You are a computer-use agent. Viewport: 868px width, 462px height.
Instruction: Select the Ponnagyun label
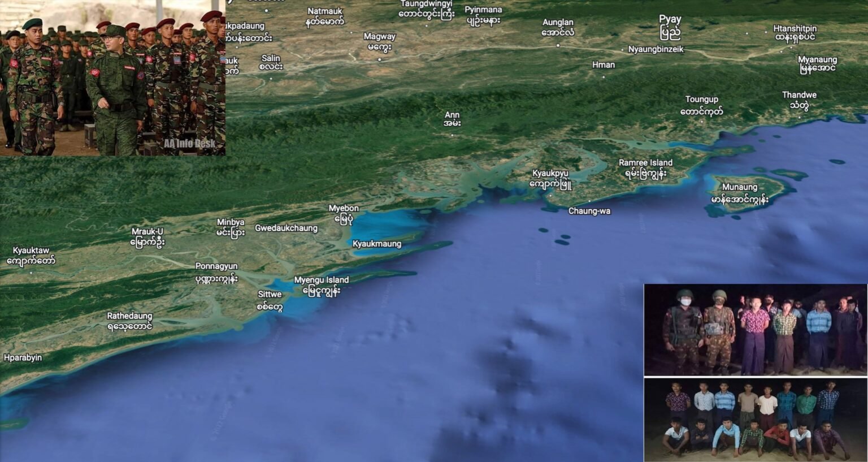tap(216, 272)
